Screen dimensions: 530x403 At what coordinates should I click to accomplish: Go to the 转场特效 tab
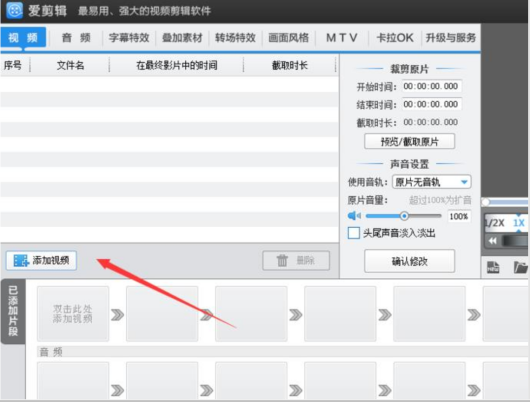click(x=236, y=38)
